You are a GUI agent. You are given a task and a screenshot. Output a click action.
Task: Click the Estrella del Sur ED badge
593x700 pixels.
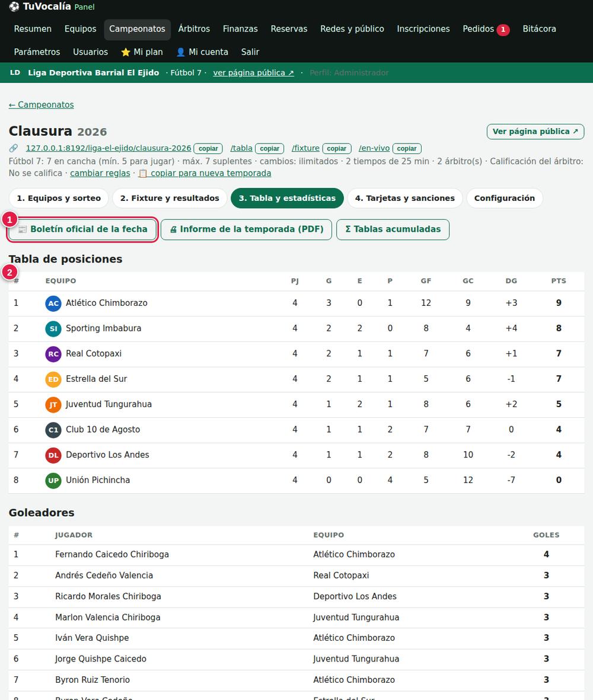[x=53, y=379]
